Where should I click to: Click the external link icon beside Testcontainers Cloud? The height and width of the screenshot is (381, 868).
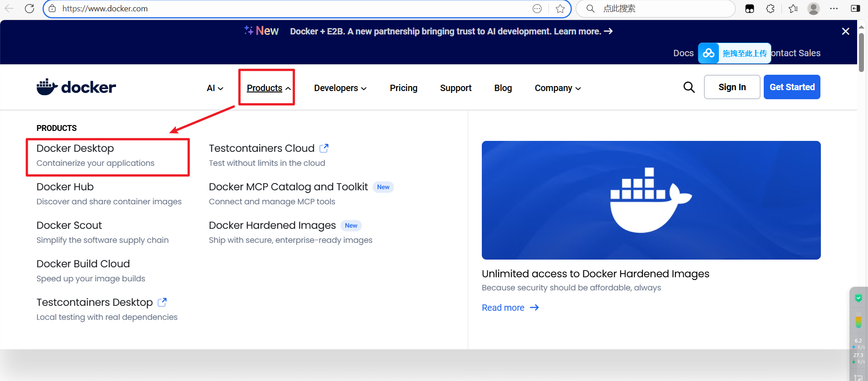click(x=324, y=148)
